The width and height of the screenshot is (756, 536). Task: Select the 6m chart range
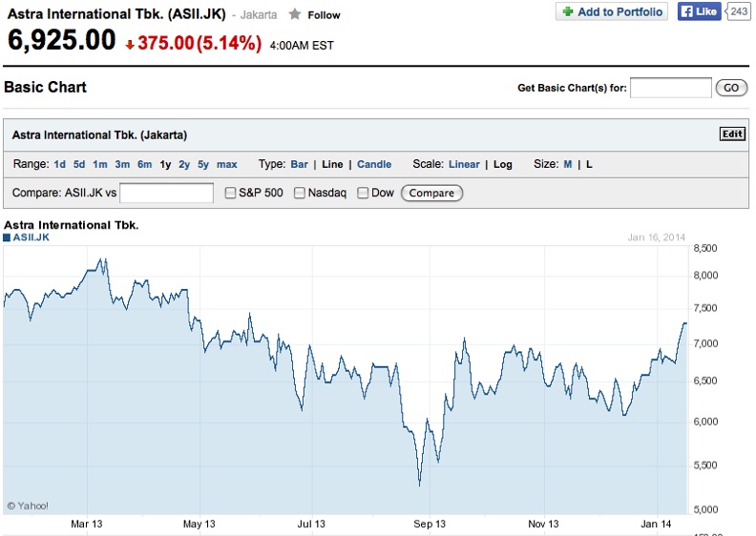point(145,164)
